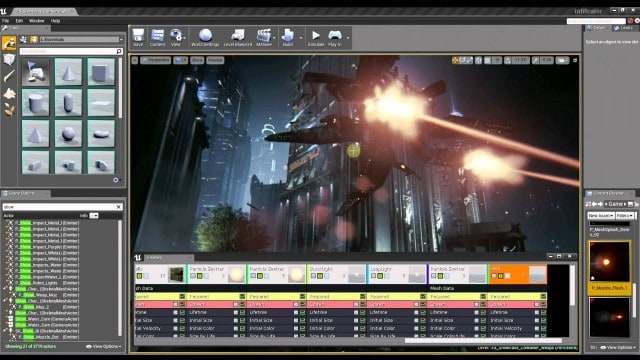Expand the Matinee dropdown arrow
This screenshot has width=640, height=360.
(x=274, y=38)
